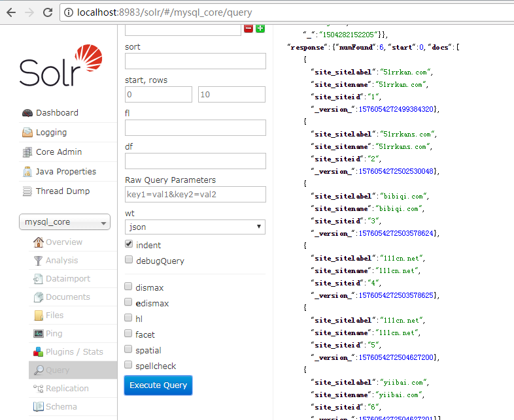Click the browser reload icon

click(48, 12)
